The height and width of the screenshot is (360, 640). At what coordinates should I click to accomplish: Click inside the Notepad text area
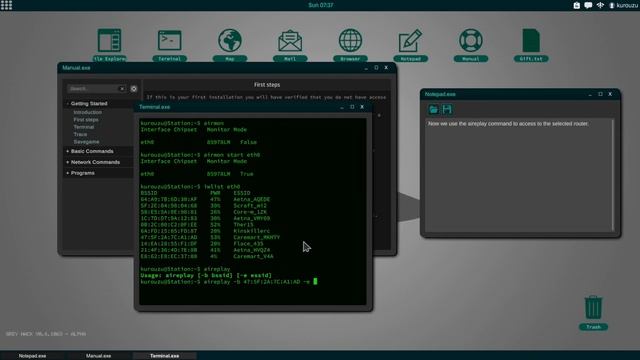[x=518, y=176]
